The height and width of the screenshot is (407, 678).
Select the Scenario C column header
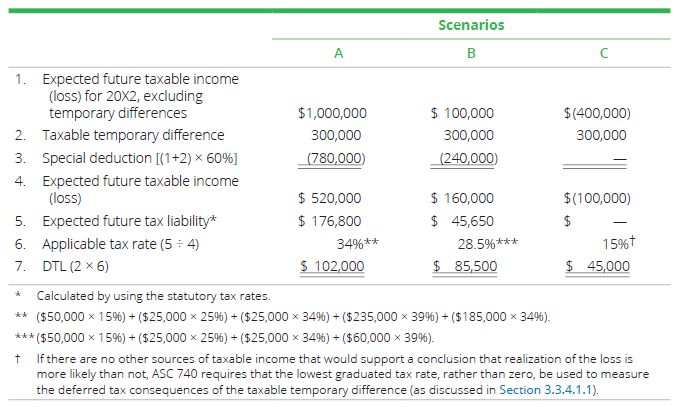(x=603, y=54)
